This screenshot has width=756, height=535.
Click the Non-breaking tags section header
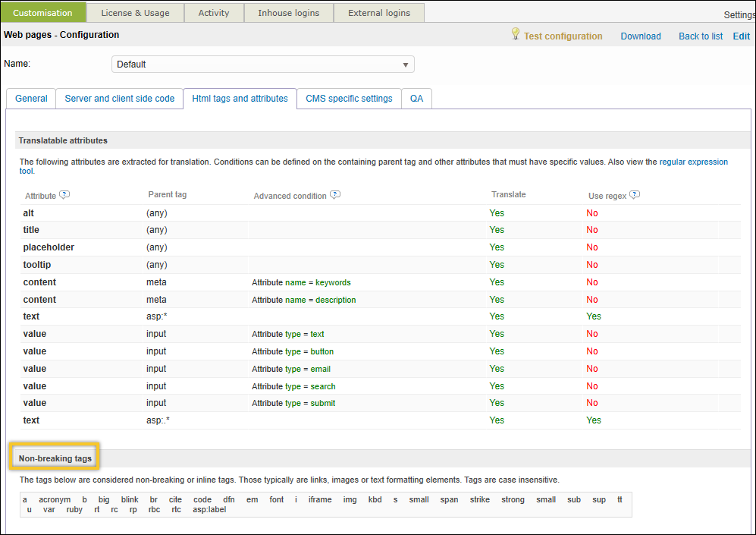coord(55,458)
